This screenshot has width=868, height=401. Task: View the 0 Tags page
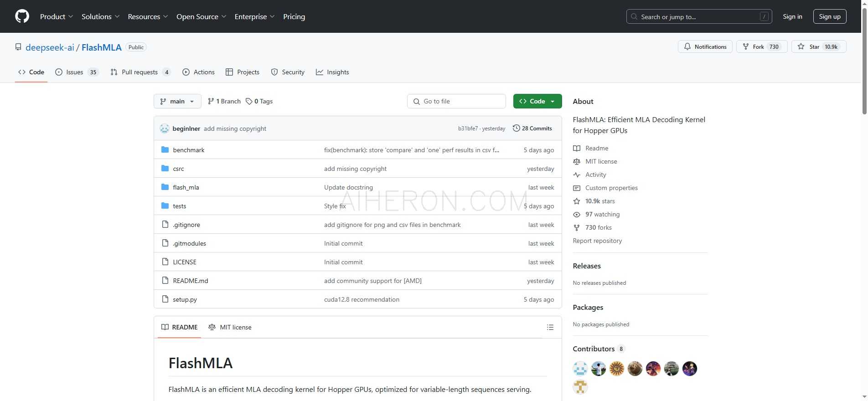[259, 101]
